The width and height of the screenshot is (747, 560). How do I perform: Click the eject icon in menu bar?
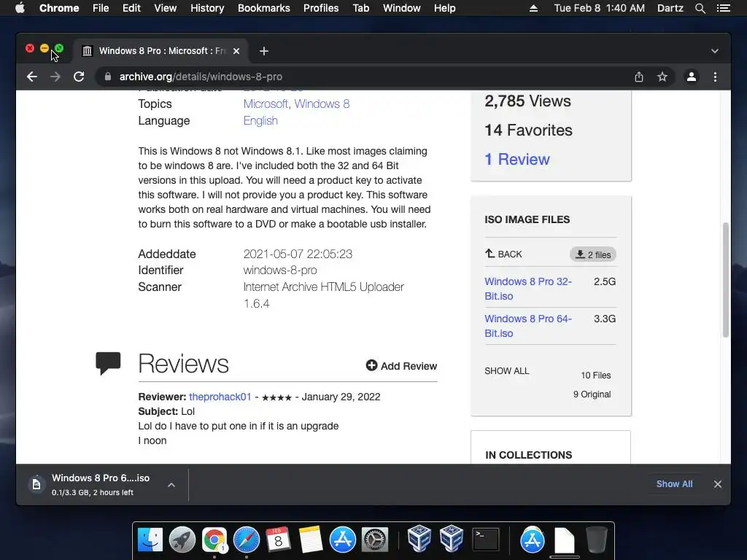coord(533,8)
